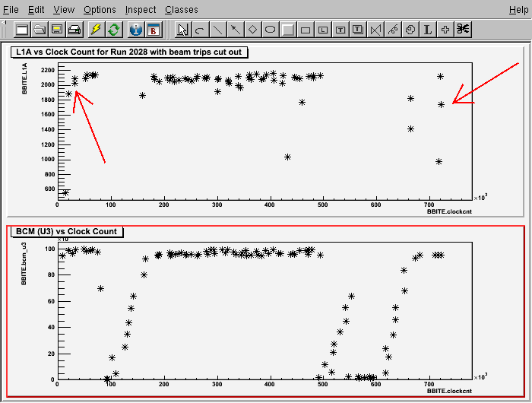Click the 100 tick label on bcm_u3 axis
The image size is (532, 403).
[50, 249]
